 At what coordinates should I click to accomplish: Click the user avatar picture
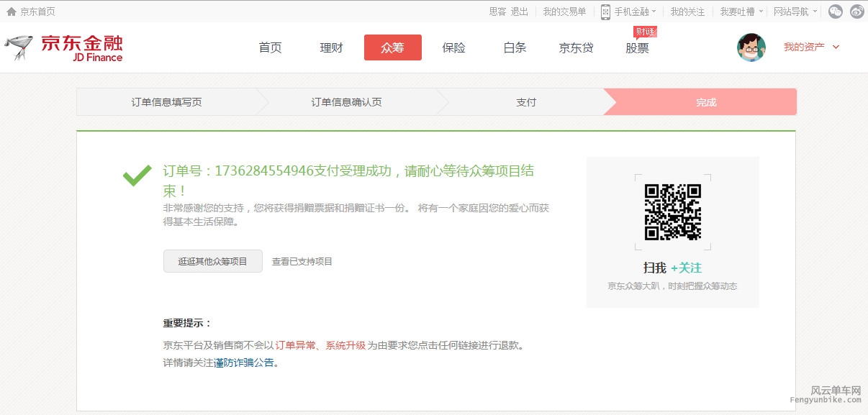pos(751,47)
